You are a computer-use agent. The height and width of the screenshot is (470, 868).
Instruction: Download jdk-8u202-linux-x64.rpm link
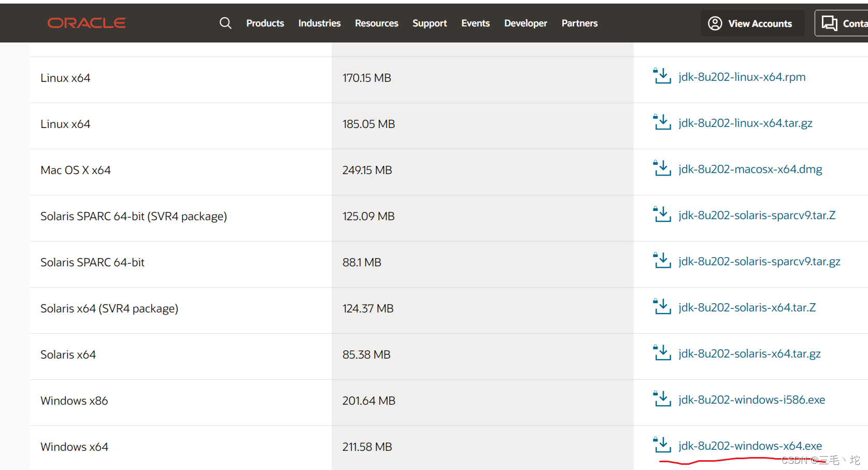(742, 77)
